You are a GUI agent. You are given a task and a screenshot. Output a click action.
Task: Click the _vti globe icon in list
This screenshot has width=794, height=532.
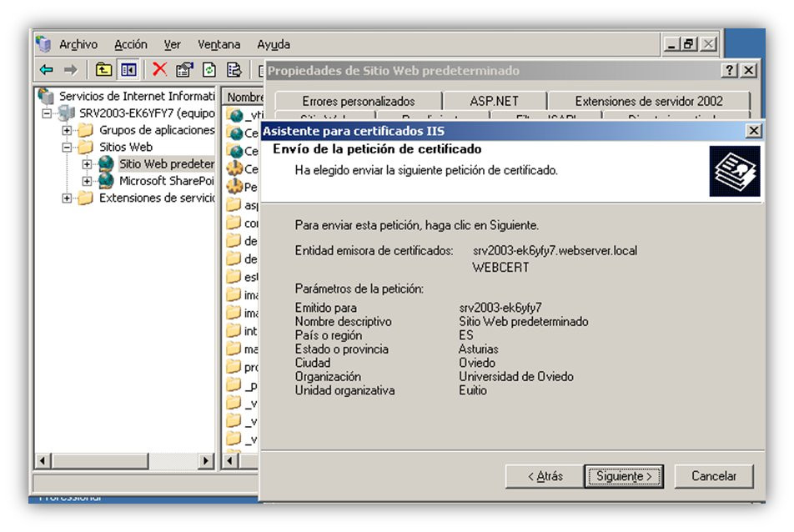[235, 115]
